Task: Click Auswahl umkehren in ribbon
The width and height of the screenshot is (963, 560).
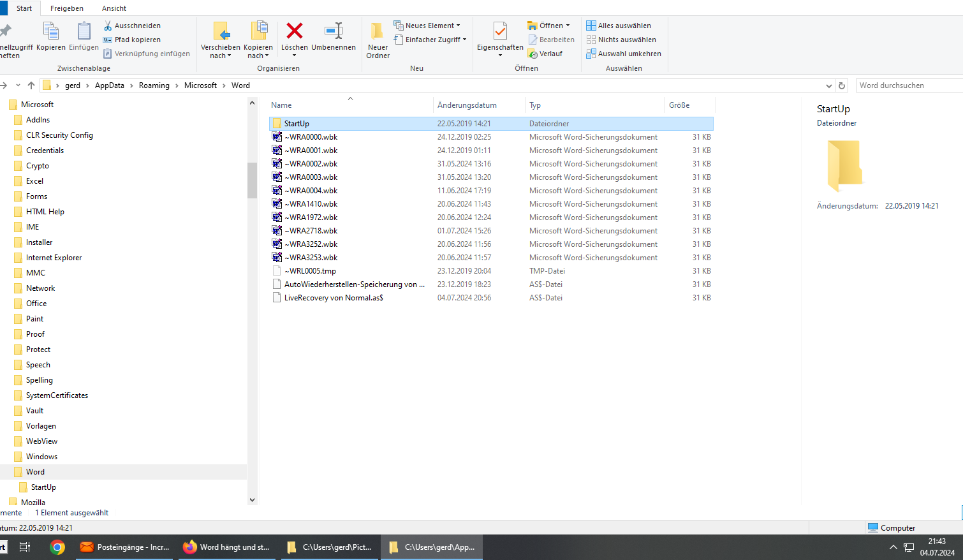Action: click(624, 54)
